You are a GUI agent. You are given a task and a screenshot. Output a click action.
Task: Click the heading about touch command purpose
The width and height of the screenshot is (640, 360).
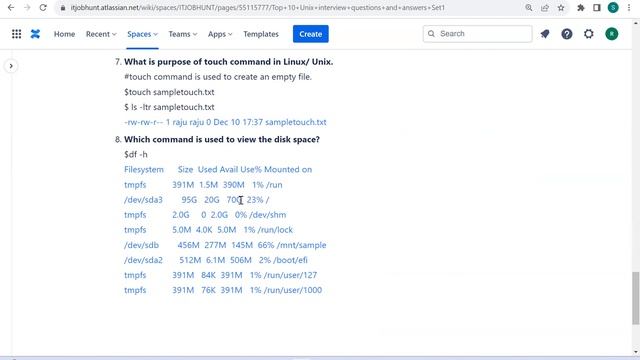[229, 62]
